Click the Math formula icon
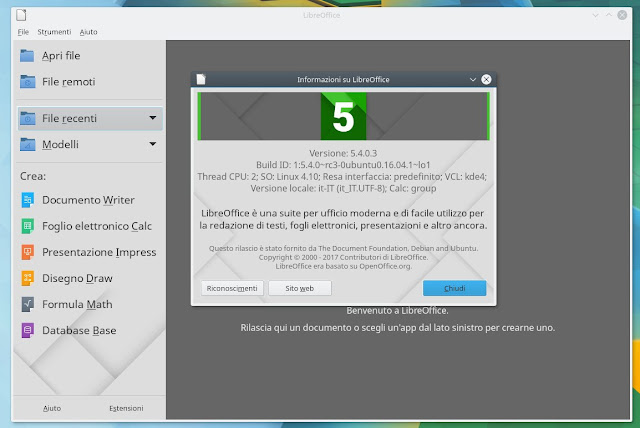640x428 pixels. [27, 304]
